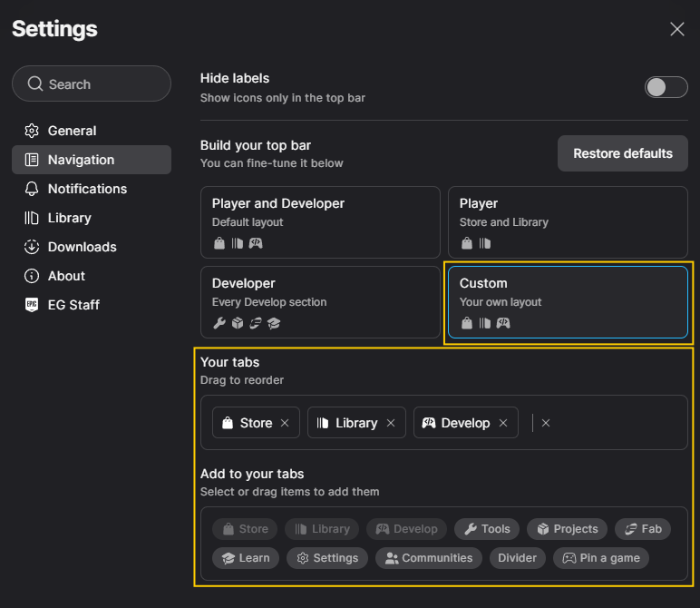Click the graduation cap icon on Developer card
The image size is (700, 608).
[274, 323]
